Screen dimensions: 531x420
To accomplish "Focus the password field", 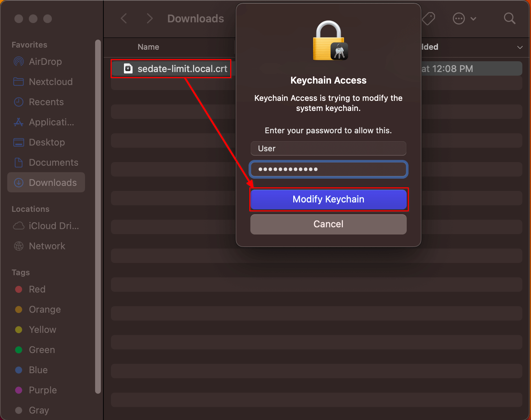I will click(x=329, y=169).
